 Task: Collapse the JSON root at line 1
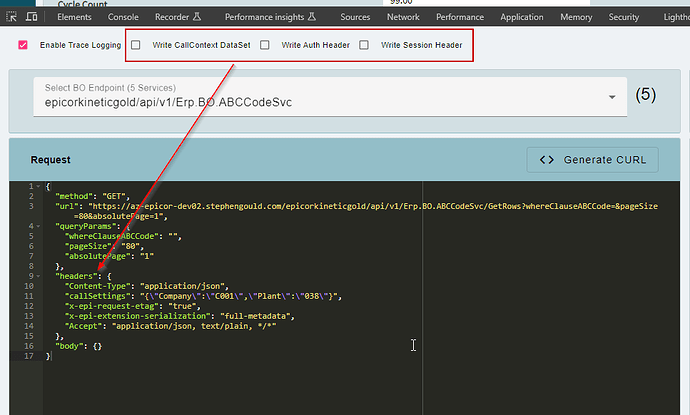38,186
